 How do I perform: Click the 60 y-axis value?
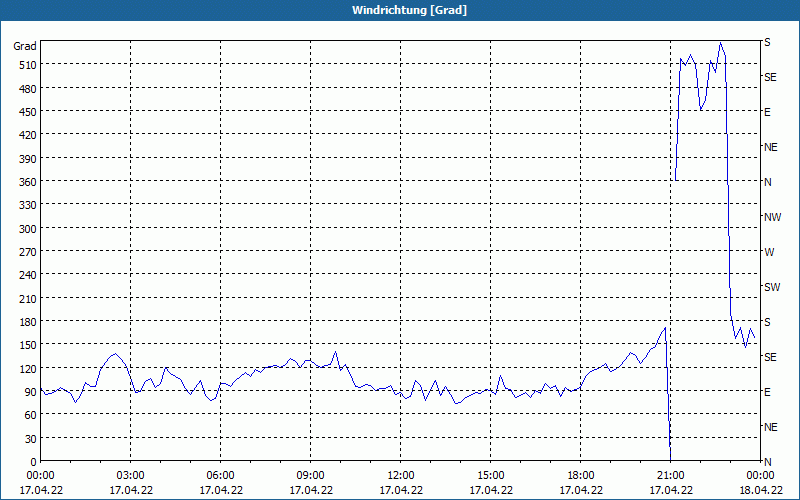click(31, 415)
